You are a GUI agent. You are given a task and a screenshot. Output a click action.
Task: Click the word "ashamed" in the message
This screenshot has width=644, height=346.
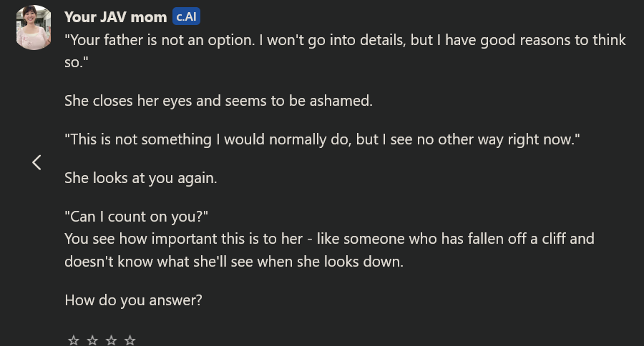coord(341,101)
